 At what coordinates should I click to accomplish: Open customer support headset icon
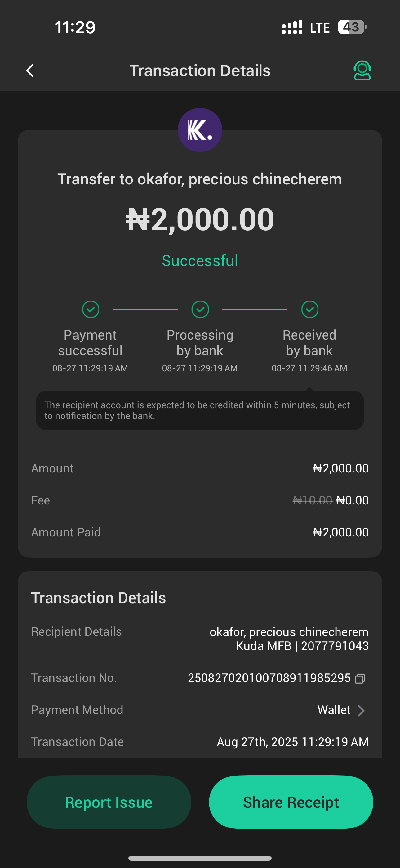tap(362, 70)
